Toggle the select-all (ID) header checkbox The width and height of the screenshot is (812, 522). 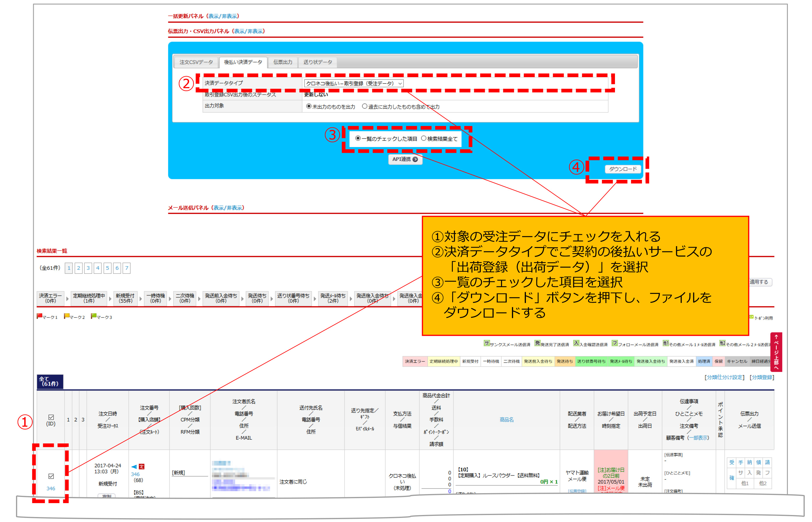[x=51, y=417]
